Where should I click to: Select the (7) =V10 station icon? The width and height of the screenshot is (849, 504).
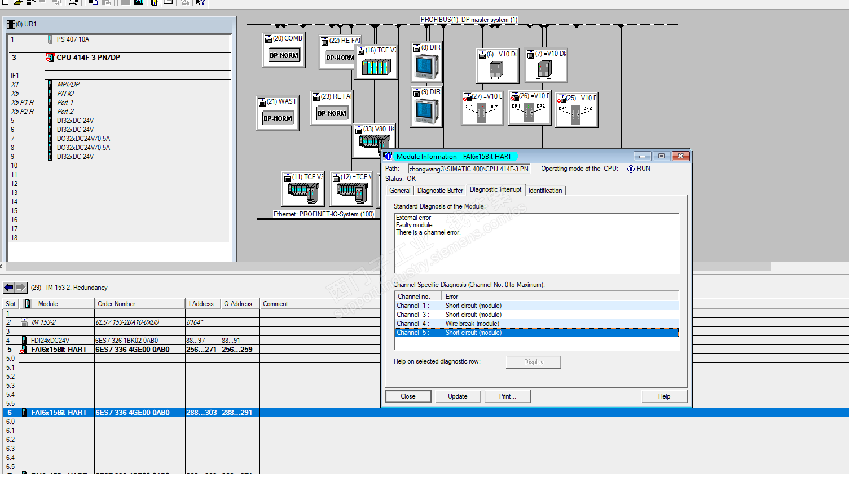tap(546, 65)
